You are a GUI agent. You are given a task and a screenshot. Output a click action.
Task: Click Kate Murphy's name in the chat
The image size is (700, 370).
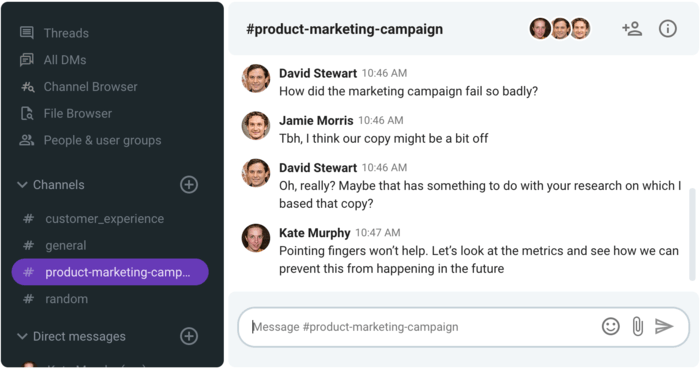click(315, 233)
